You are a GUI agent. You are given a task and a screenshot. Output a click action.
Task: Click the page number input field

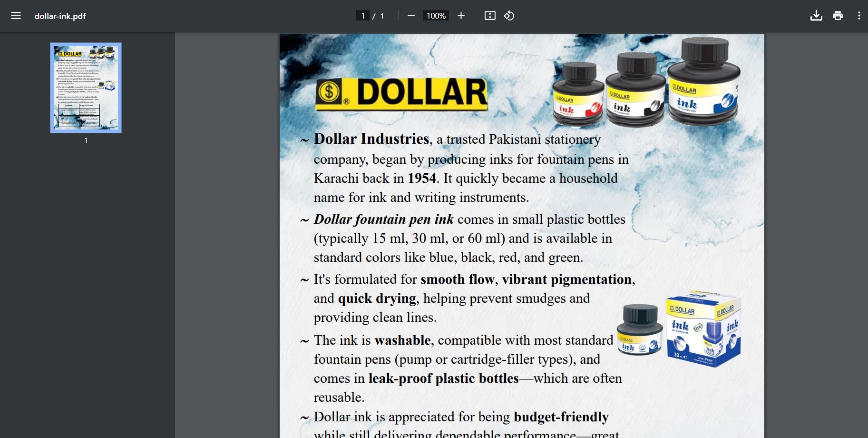coord(363,16)
